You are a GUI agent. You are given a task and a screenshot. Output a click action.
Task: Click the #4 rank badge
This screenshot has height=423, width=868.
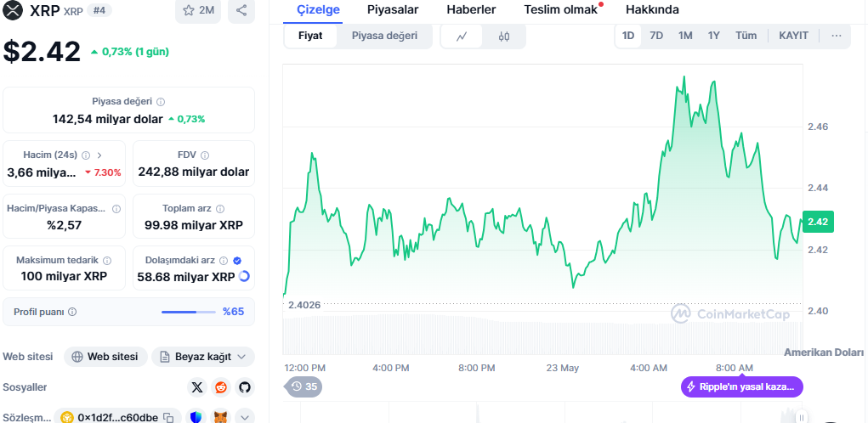(99, 10)
